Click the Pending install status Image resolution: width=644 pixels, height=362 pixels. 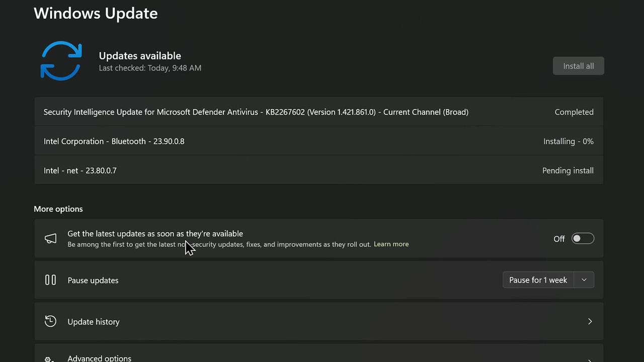[x=568, y=170]
